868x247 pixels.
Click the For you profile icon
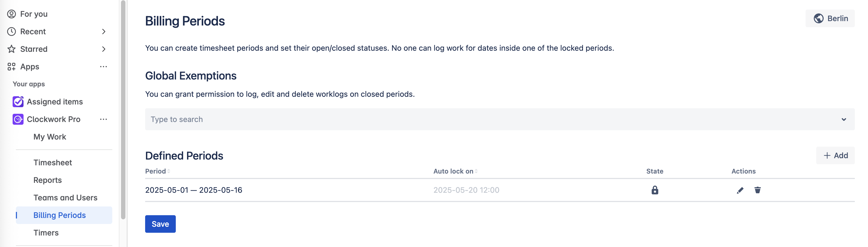point(12,14)
